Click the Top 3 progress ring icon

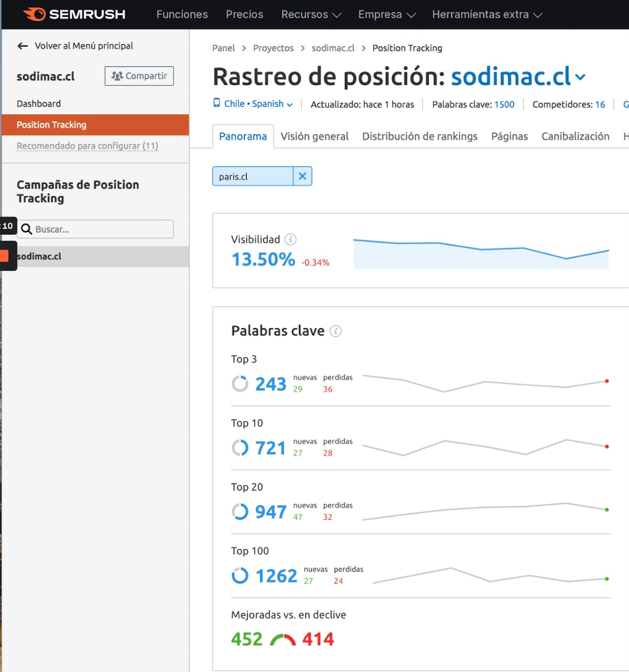click(x=240, y=384)
